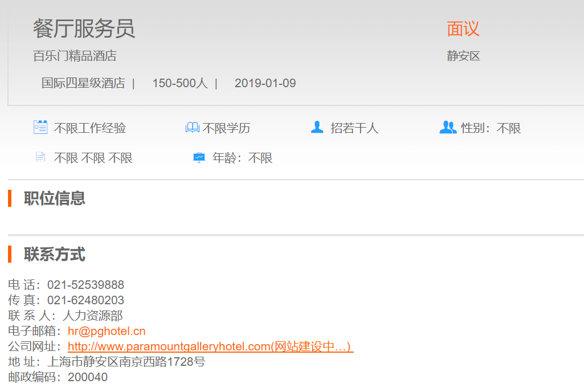
Task: Click the 联系方式 section heading
Action: pos(55,254)
